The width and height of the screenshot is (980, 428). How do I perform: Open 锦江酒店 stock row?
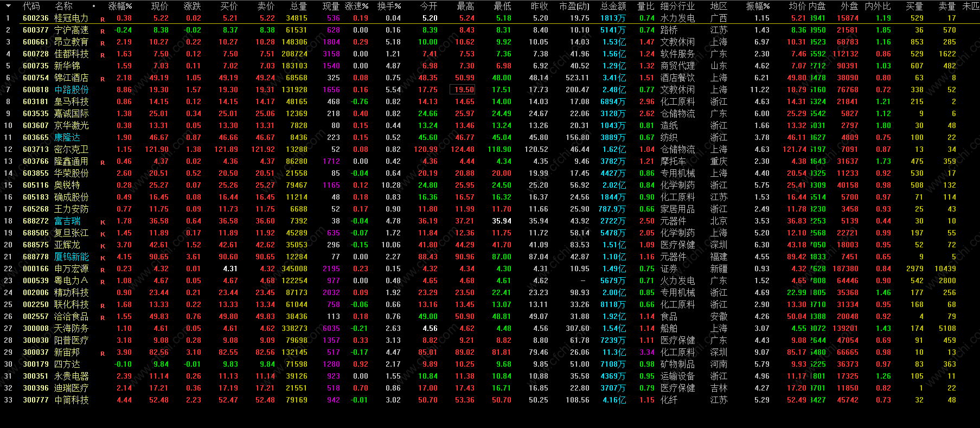(x=71, y=78)
